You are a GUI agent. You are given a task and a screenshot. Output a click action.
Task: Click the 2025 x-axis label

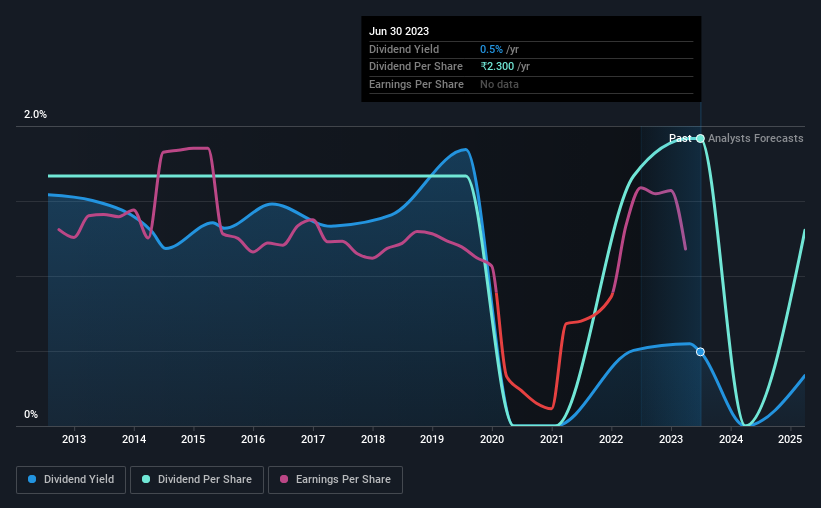click(x=790, y=439)
